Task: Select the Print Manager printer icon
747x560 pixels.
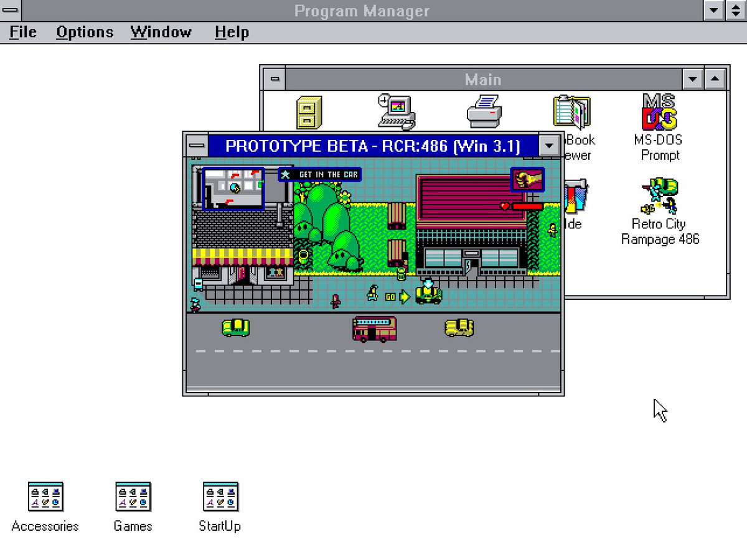Action: pyautogui.click(x=484, y=111)
